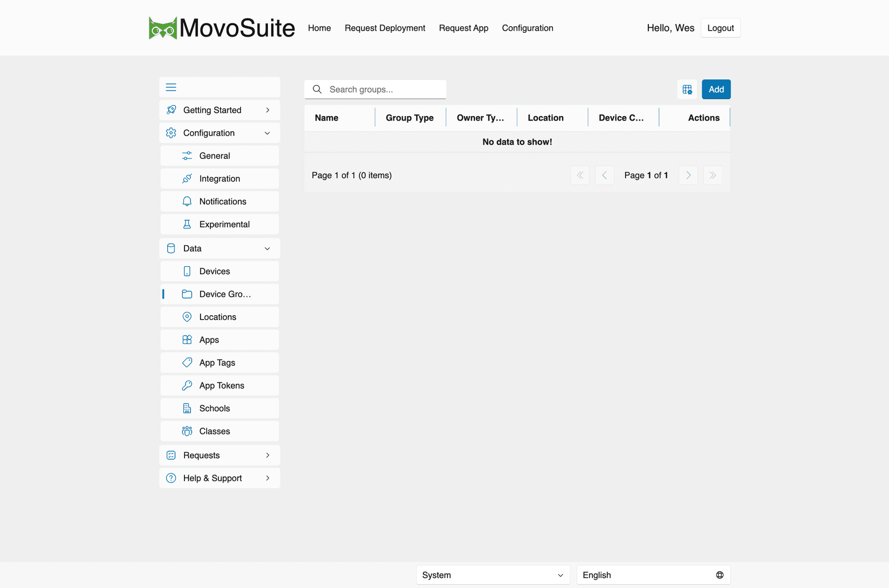The width and height of the screenshot is (889, 588).
Task: Click the Devices phone icon
Action: (187, 271)
